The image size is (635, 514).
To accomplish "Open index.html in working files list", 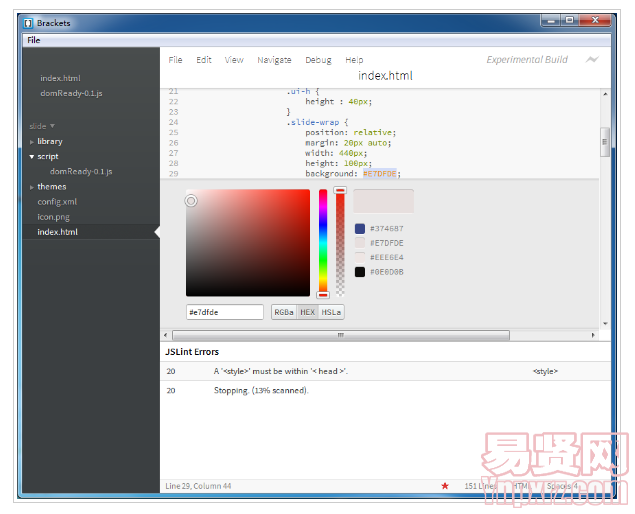I will [x=60, y=78].
